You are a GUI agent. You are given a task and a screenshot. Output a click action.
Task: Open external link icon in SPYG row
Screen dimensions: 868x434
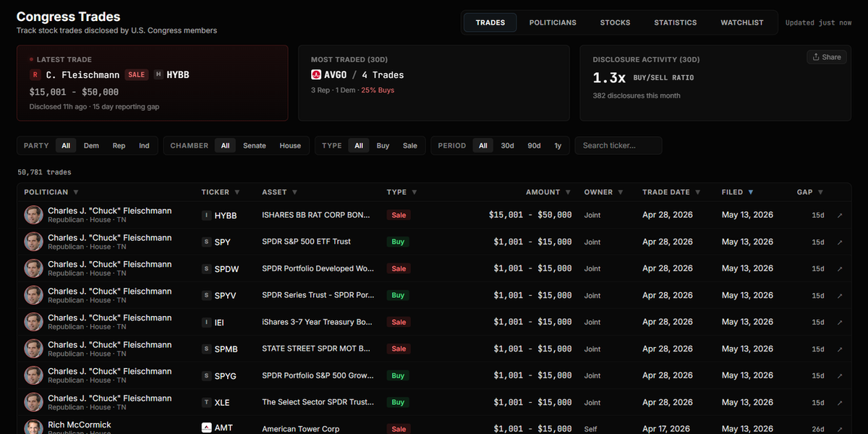tap(840, 376)
